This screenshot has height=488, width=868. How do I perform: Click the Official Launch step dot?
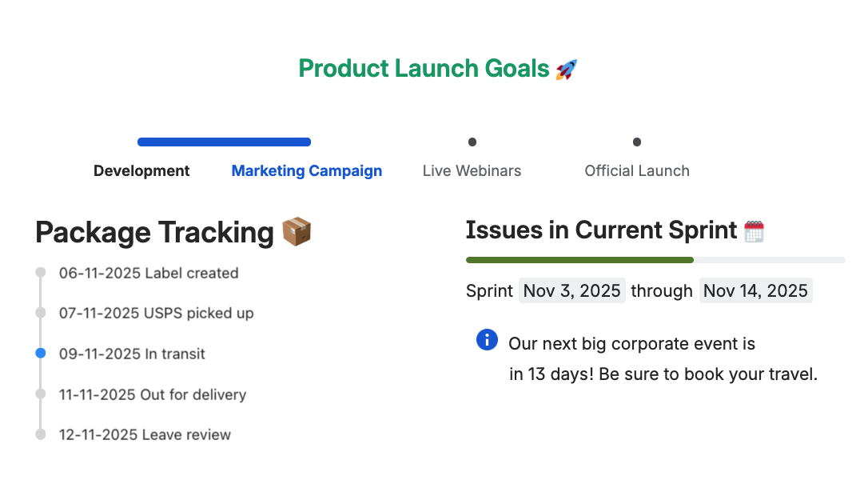click(x=637, y=142)
